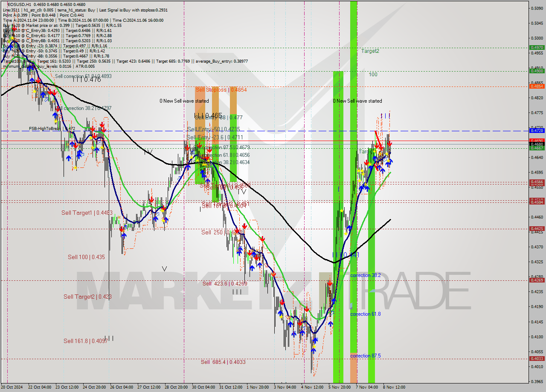This screenshot has width=546, height=392.
Task: Click the orange 0.4854 price tag
Action: click(537, 86)
